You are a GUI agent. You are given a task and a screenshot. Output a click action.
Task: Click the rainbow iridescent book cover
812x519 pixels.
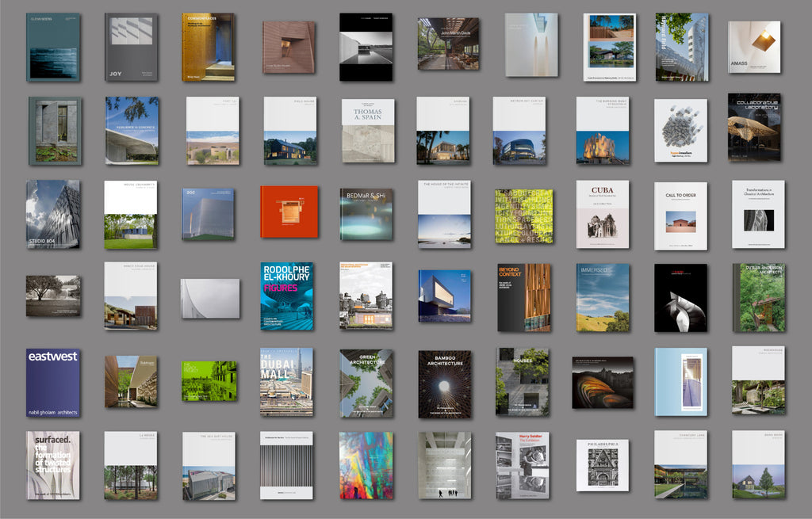point(366,466)
